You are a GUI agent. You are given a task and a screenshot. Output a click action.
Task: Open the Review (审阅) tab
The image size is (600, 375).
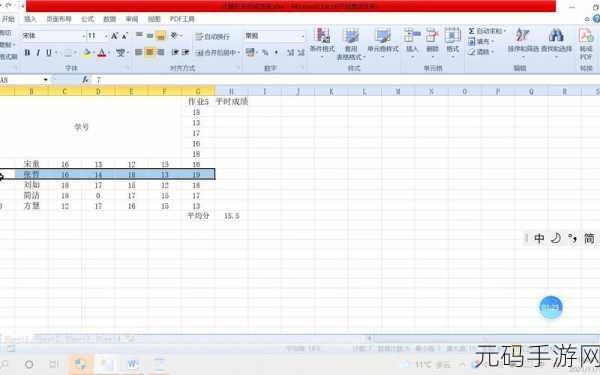point(132,19)
